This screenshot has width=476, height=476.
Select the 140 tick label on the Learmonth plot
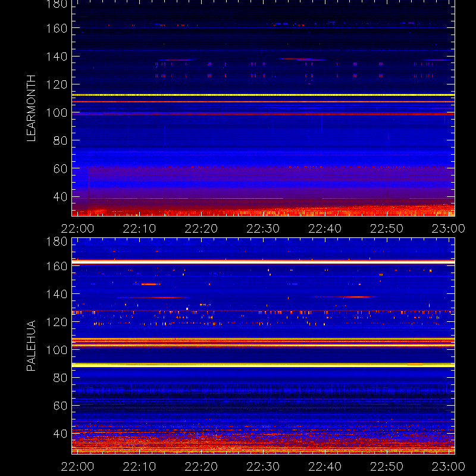point(57,57)
